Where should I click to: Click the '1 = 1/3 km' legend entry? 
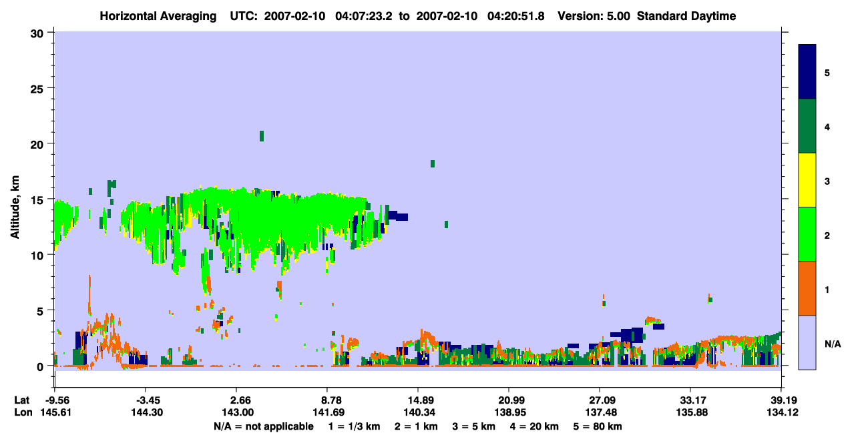[355, 426]
